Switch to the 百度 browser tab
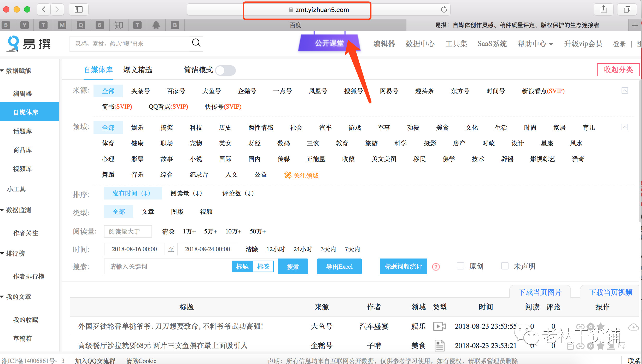This screenshot has width=642, height=364. [295, 25]
